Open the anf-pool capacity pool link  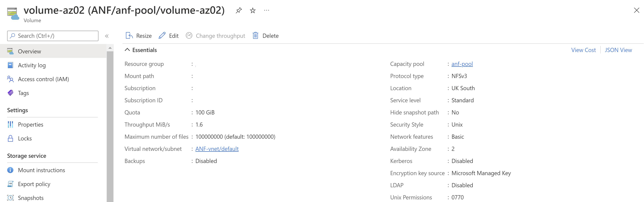pos(462,64)
